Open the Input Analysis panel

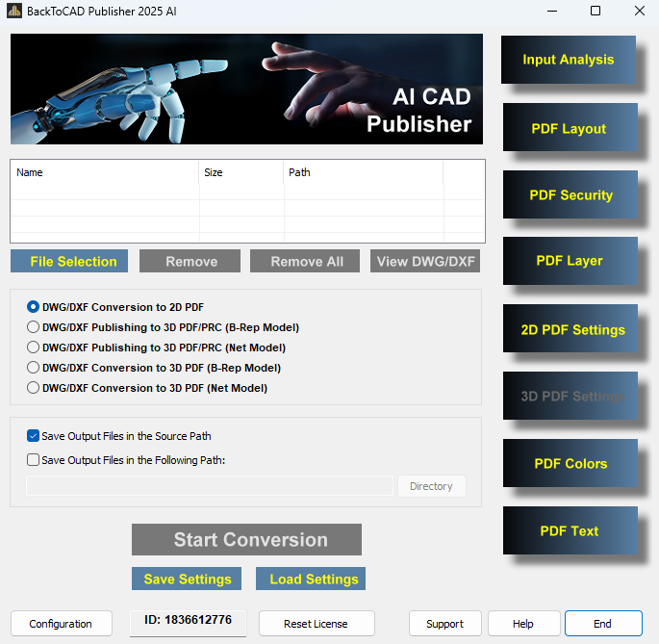click(x=569, y=60)
